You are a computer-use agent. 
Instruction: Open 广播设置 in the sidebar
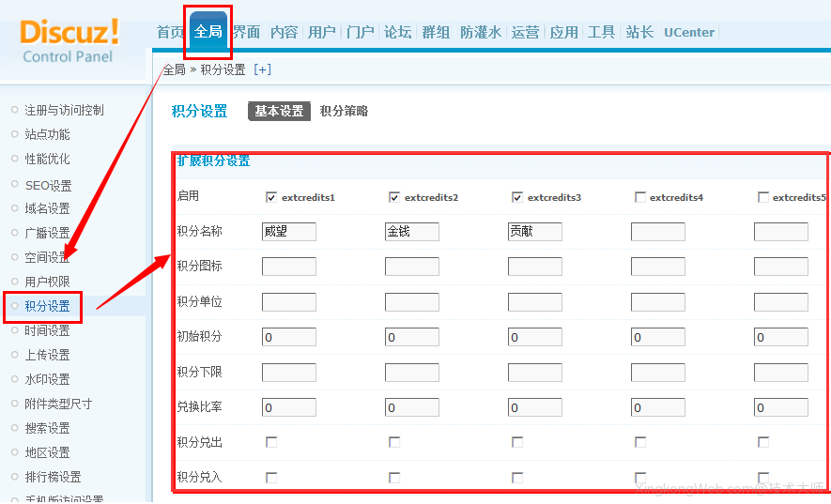click(x=47, y=233)
